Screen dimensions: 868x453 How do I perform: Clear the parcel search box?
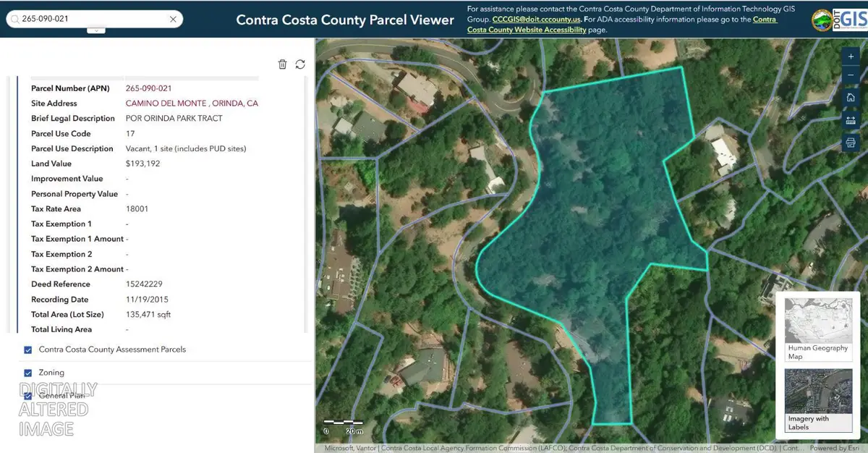[173, 19]
